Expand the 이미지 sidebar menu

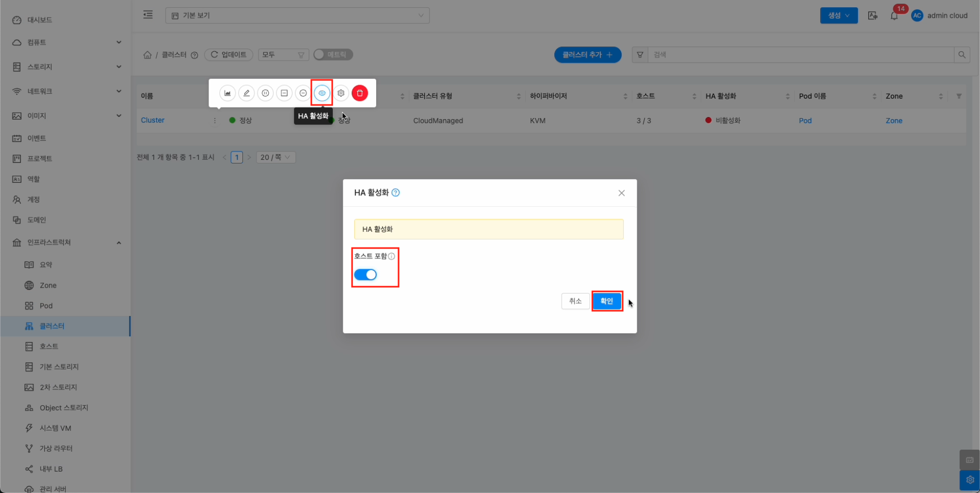click(65, 116)
